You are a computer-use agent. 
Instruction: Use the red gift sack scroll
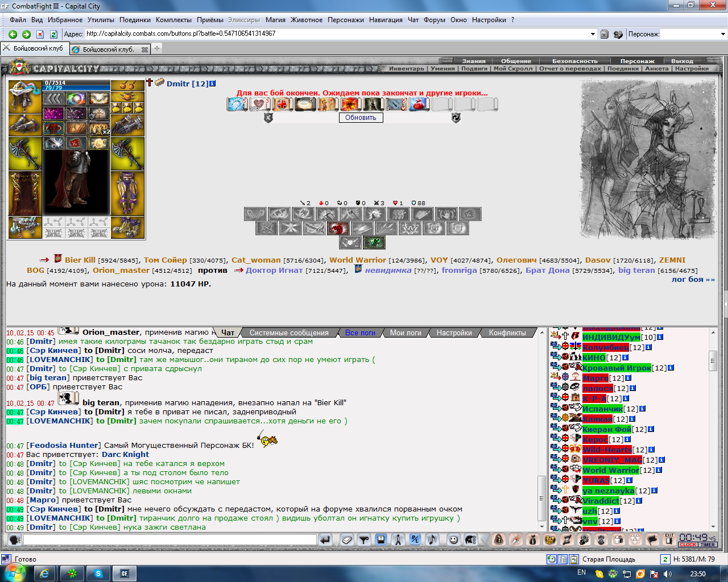point(419,104)
